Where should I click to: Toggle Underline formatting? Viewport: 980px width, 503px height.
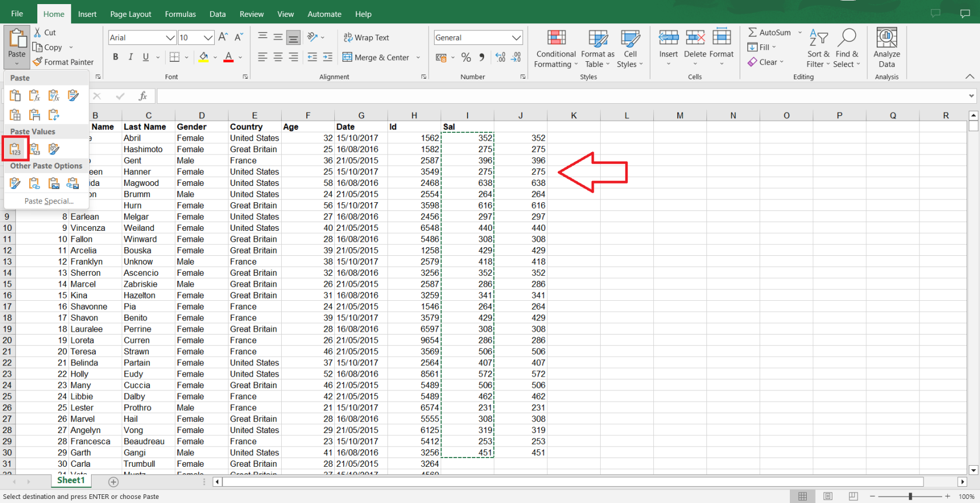pos(146,57)
